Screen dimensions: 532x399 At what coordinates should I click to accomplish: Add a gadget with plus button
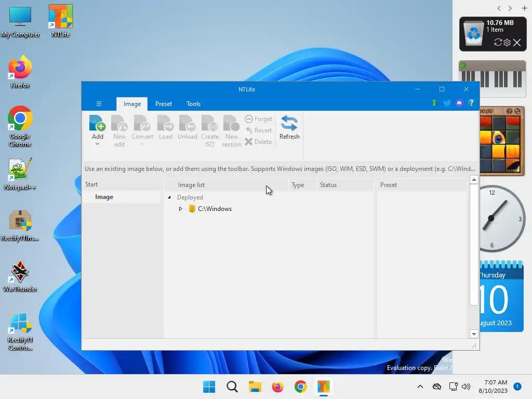pyautogui.click(x=524, y=8)
